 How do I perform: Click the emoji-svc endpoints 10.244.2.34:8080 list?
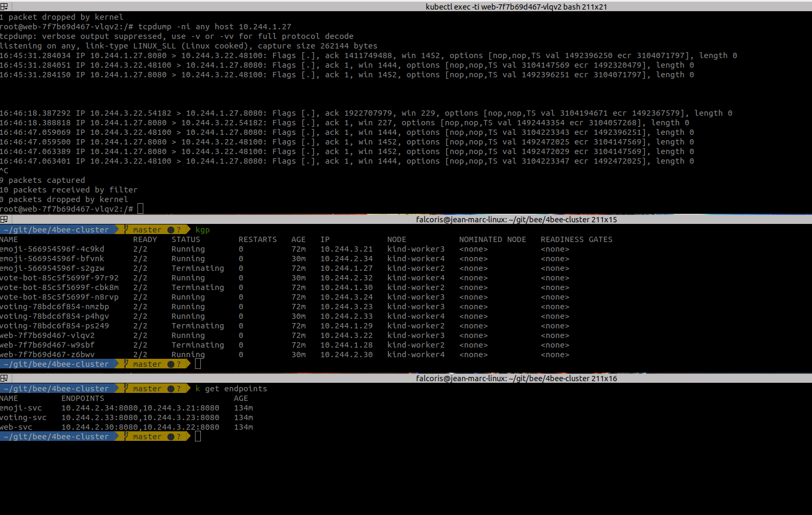click(x=140, y=408)
